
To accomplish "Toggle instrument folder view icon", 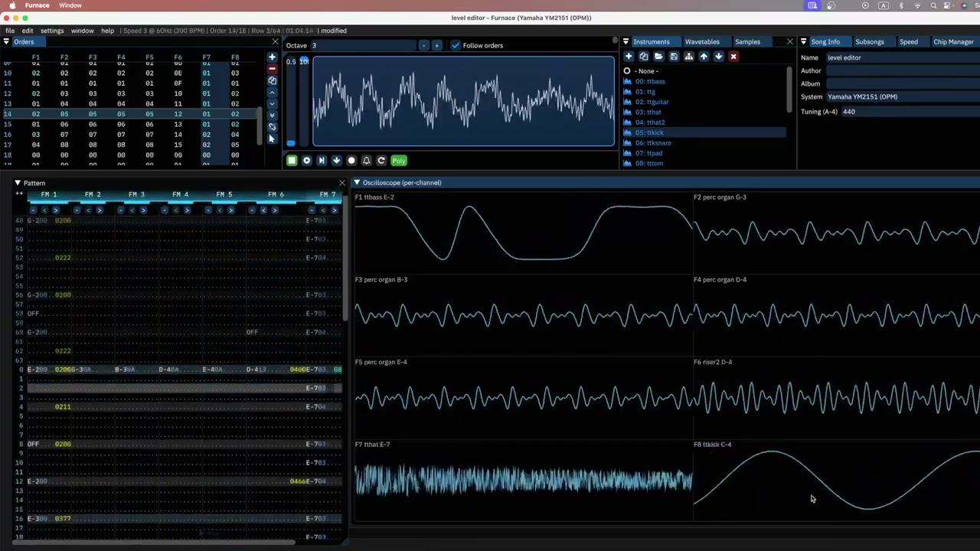I will pyautogui.click(x=688, y=57).
